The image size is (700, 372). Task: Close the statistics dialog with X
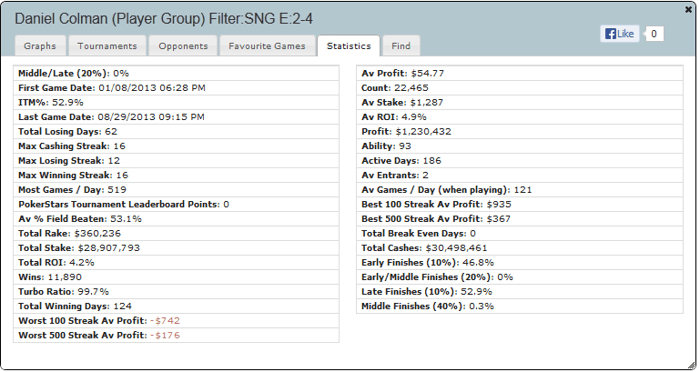pyautogui.click(x=688, y=9)
